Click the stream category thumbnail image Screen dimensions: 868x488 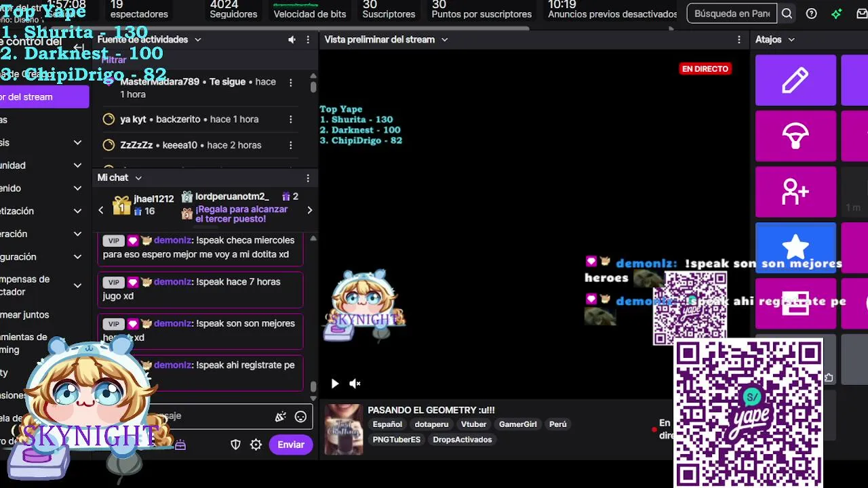344,429
